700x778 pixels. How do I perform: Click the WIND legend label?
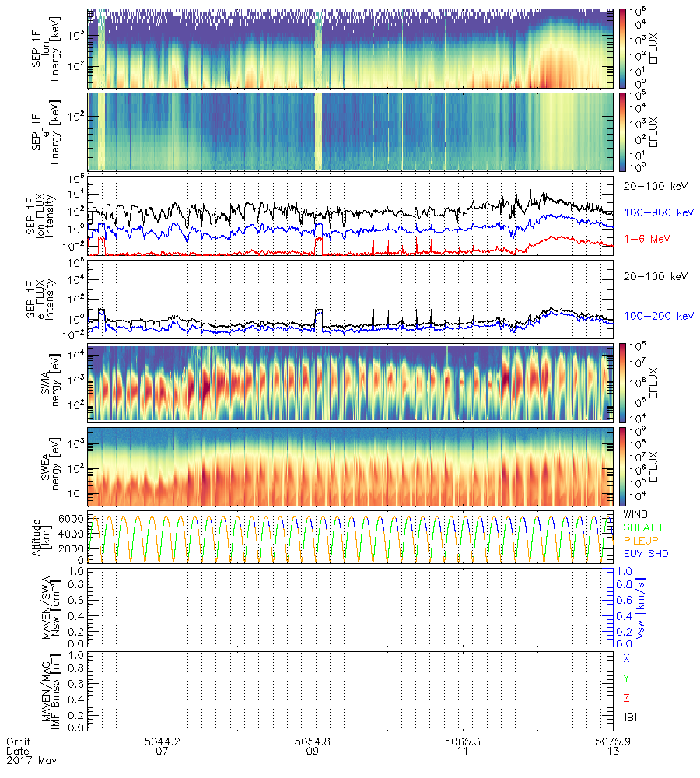pos(635,515)
